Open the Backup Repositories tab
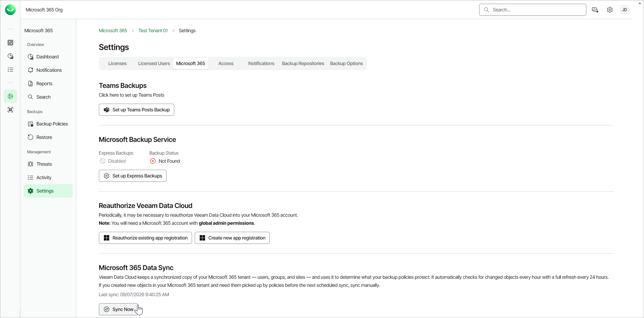This screenshot has width=644, height=318. [303, 63]
